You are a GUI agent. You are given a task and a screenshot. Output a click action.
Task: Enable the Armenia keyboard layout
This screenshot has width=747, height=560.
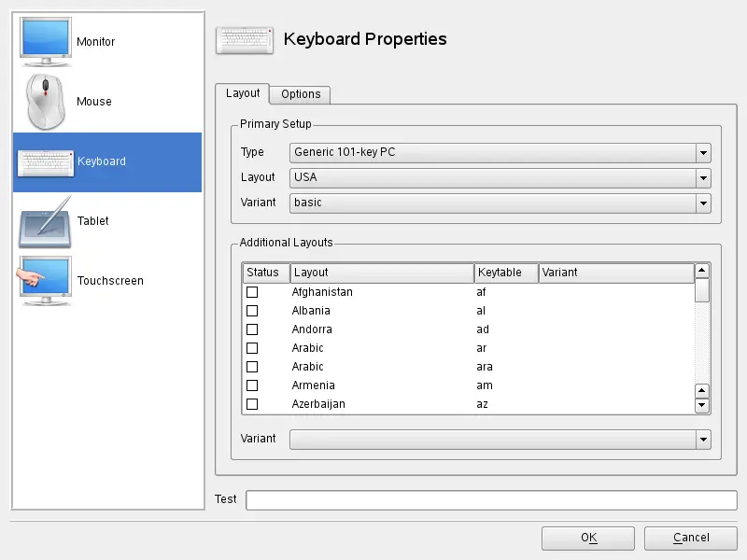click(252, 385)
